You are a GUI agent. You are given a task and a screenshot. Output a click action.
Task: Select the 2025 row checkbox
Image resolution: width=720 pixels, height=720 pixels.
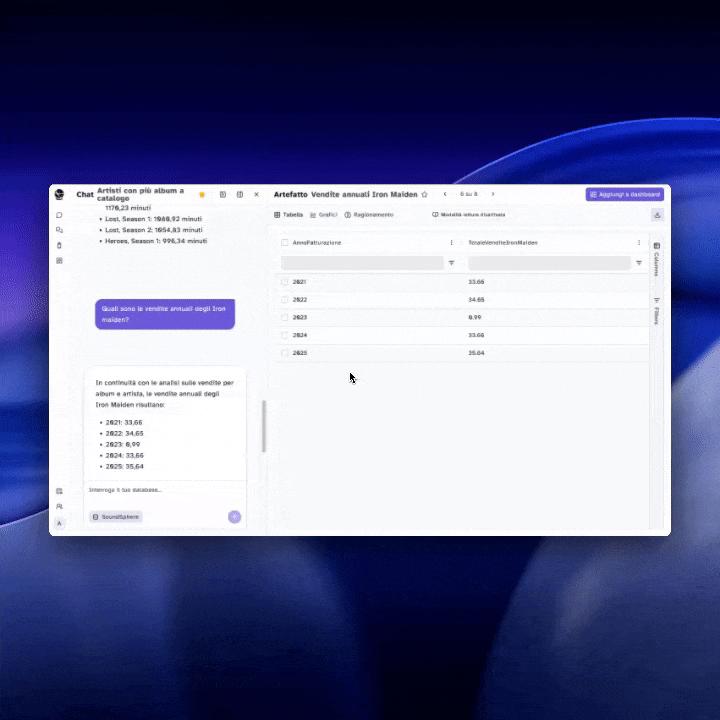[x=285, y=353]
